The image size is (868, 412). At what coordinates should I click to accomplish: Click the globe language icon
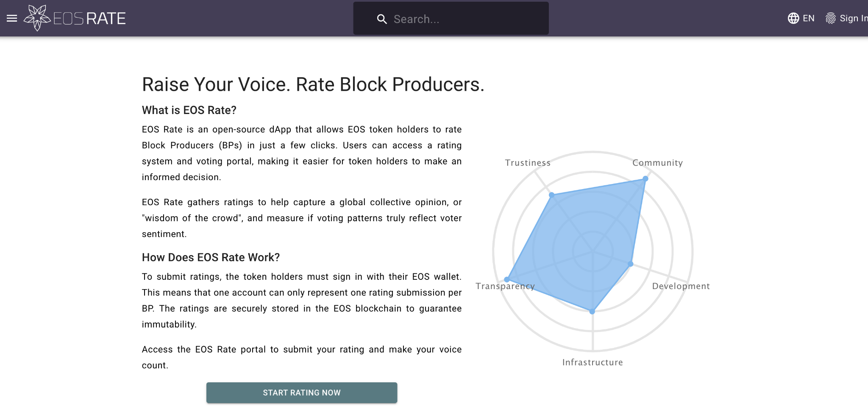tap(793, 18)
